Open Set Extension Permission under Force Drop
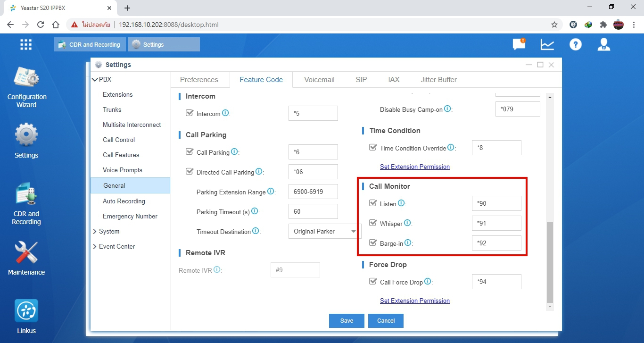644x343 pixels. (414, 301)
